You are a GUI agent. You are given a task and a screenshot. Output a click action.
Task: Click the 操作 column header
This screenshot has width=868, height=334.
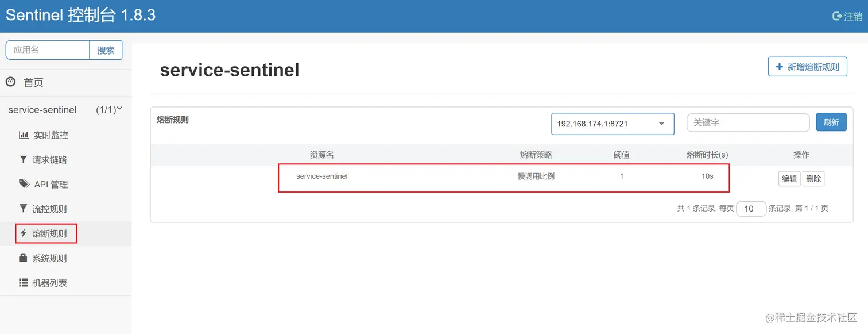(801, 155)
